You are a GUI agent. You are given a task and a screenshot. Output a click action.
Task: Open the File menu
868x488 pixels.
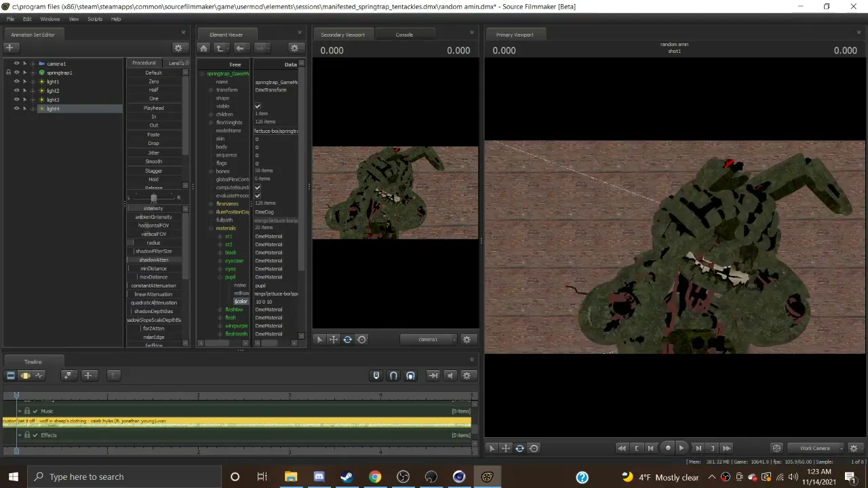pyautogui.click(x=11, y=19)
